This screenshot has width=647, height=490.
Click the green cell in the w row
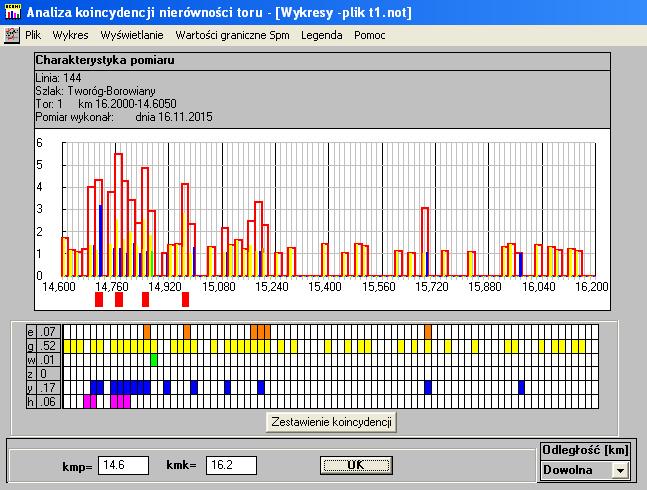click(154, 360)
